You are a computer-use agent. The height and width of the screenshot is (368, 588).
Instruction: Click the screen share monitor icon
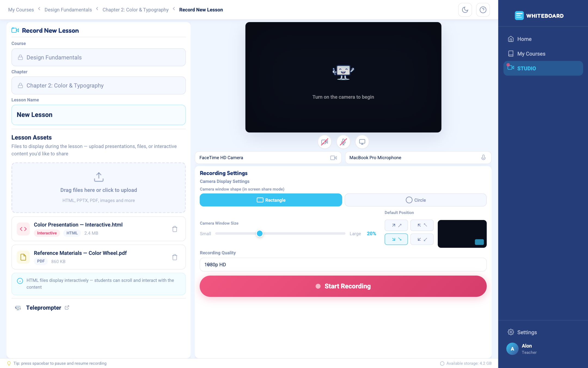click(362, 142)
